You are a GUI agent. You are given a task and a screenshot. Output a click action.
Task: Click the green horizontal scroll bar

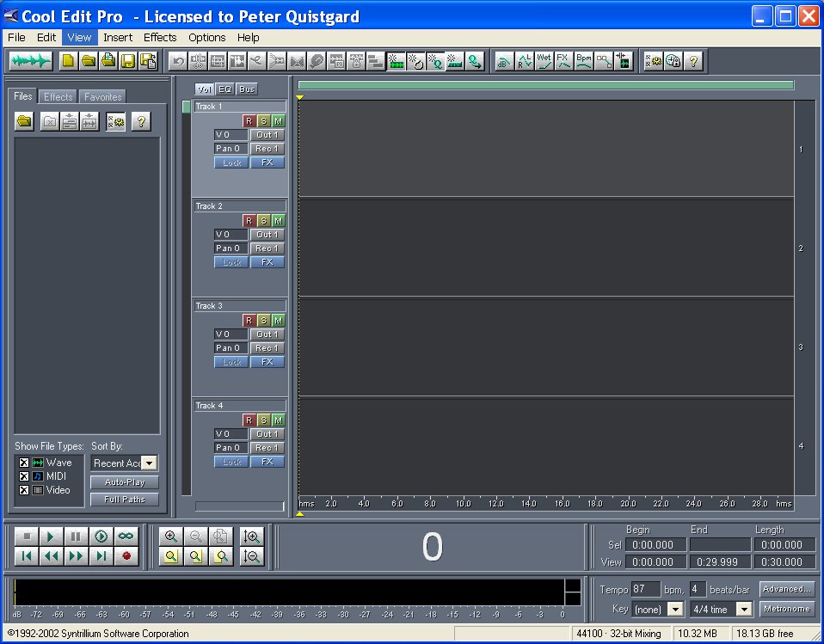(546, 85)
